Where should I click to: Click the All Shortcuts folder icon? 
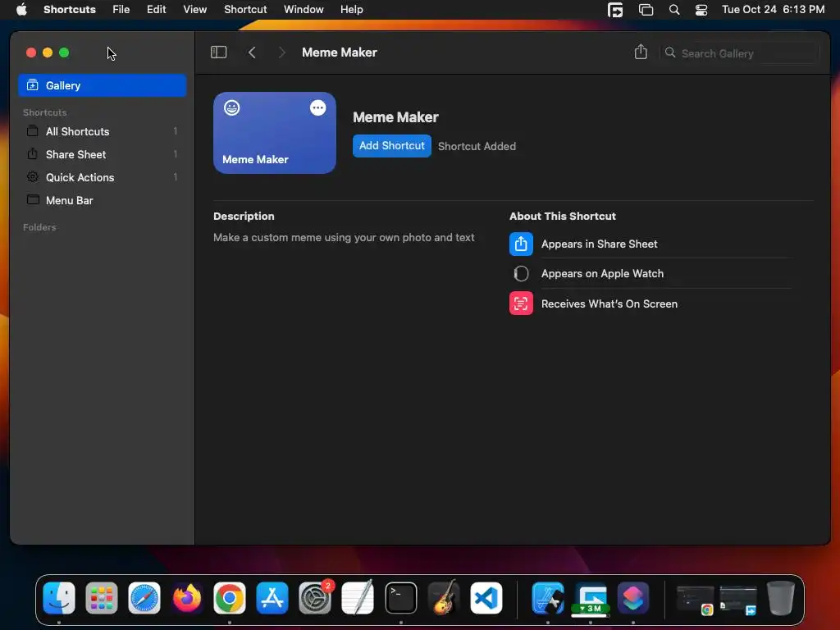click(33, 130)
